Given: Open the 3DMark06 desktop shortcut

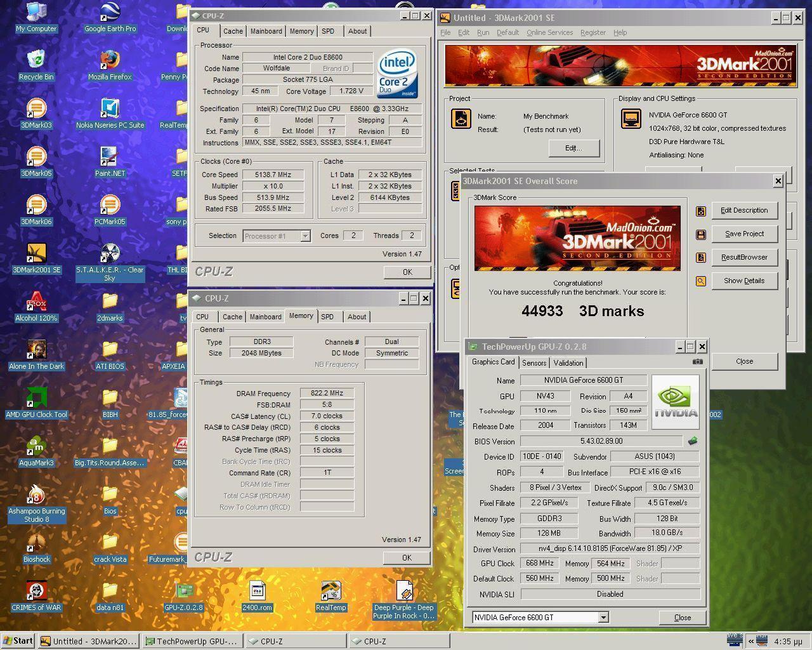Looking at the screenshot, I should tap(36, 210).
